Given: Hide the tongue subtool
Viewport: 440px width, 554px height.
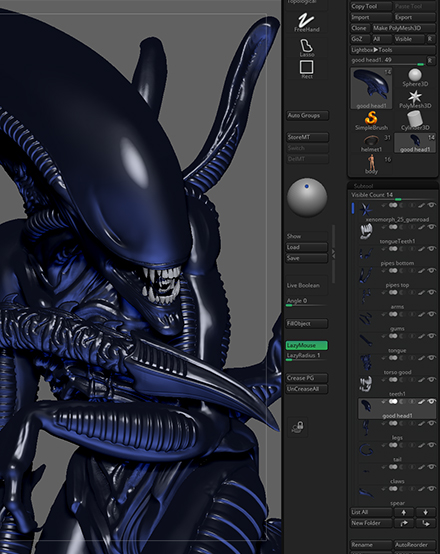Looking at the screenshot, I should coord(432,336).
